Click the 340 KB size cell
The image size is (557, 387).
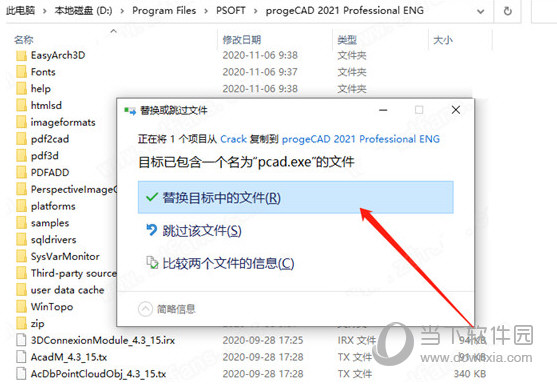tap(470, 374)
